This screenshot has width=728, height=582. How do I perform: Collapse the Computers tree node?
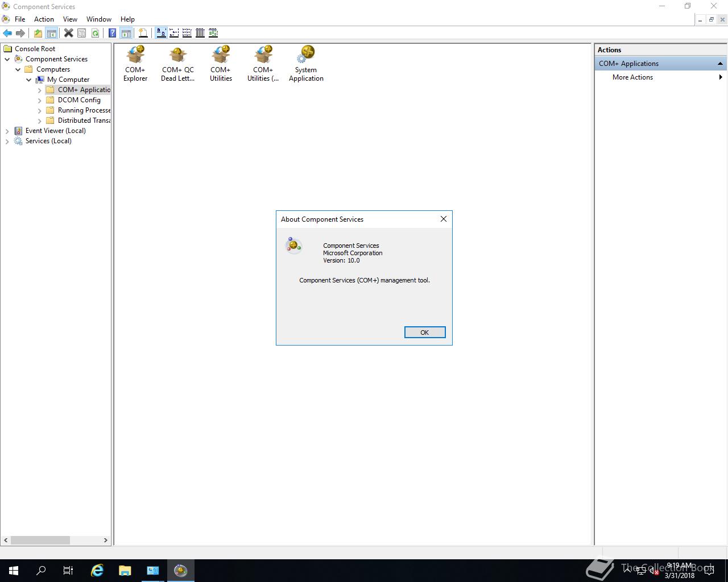18,69
